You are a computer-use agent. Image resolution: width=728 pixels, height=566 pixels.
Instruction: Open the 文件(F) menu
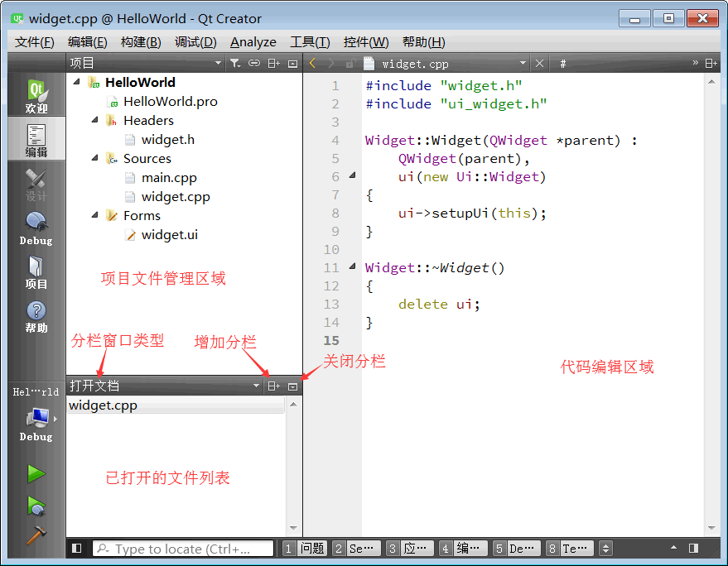tap(34, 42)
